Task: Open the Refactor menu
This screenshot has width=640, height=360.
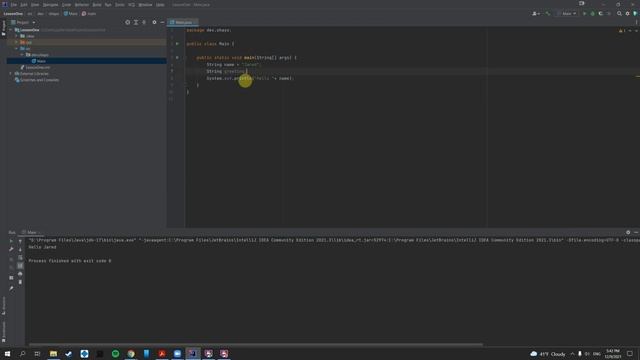Action: click(x=82, y=4)
